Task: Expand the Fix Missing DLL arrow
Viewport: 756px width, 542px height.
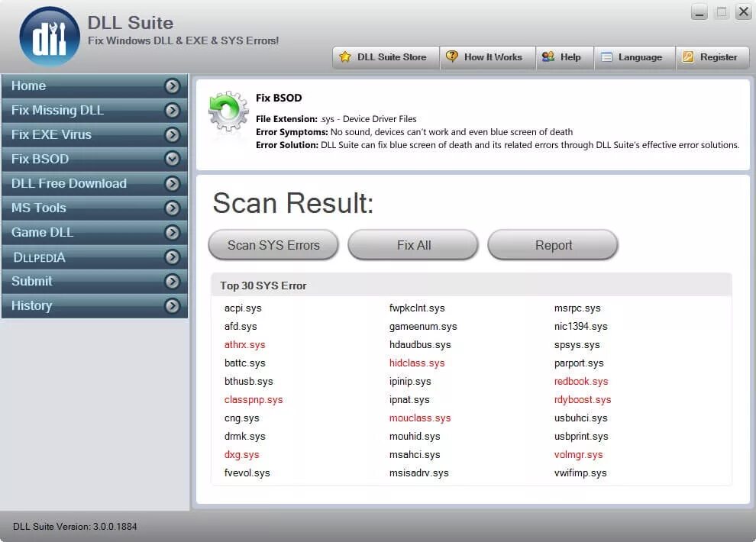Action: 172,111
